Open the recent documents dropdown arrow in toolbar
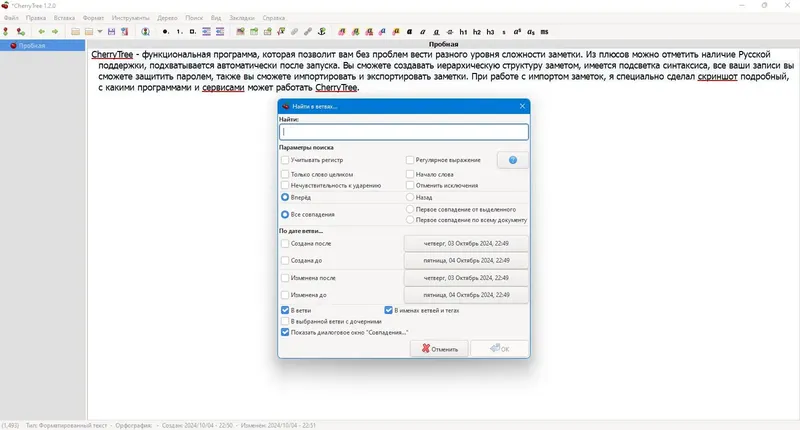This screenshot has height=430, width=800. tap(100, 32)
